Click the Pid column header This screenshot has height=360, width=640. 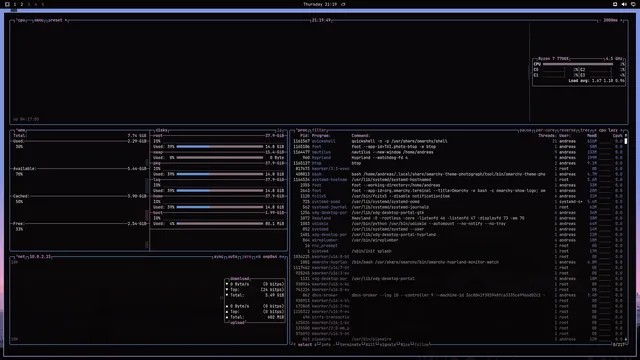coord(304,136)
